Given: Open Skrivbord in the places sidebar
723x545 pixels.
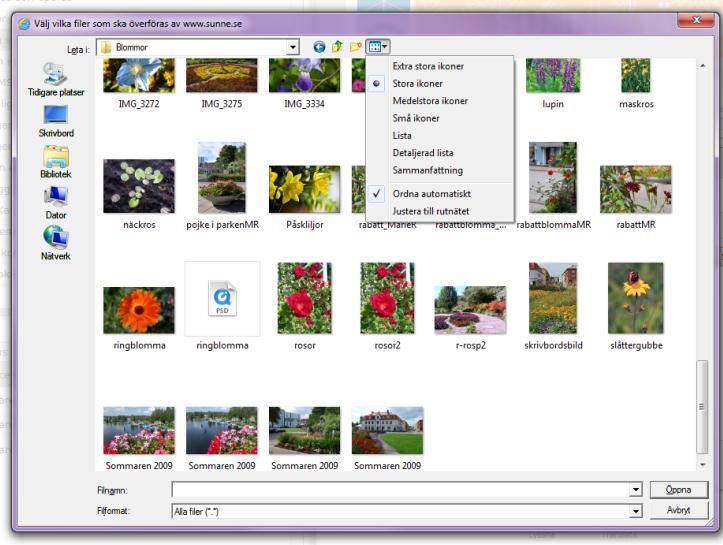Looking at the screenshot, I should click(56, 121).
